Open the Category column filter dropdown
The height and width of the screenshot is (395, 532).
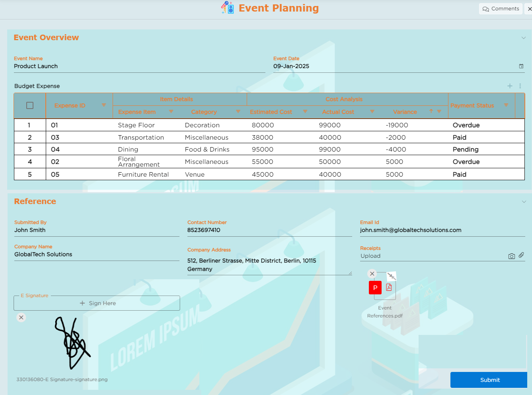[238, 112]
